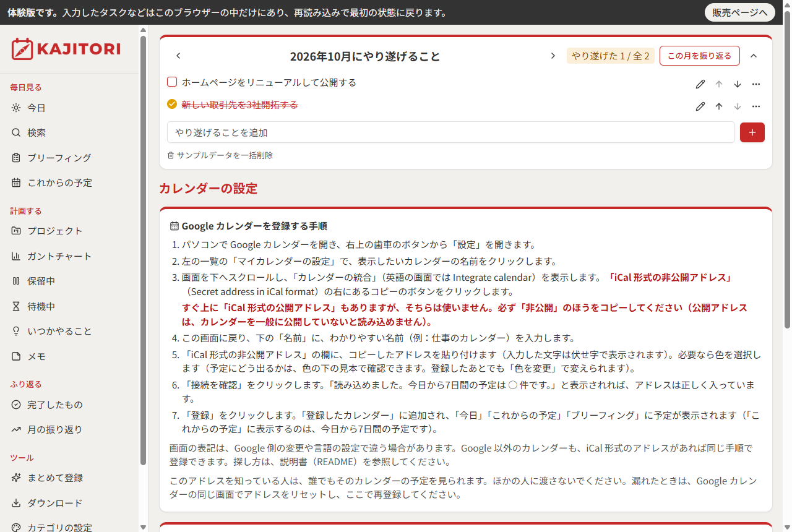The width and height of the screenshot is (792, 532).
Task: Click the カレンダーの設定 heading
Action: (x=209, y=189)
